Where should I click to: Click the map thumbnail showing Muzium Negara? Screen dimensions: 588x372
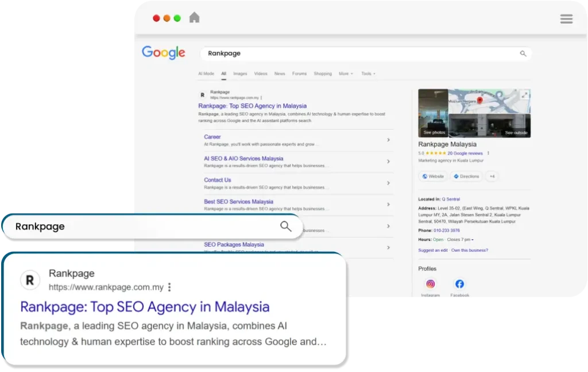click(x=489, y=101)
